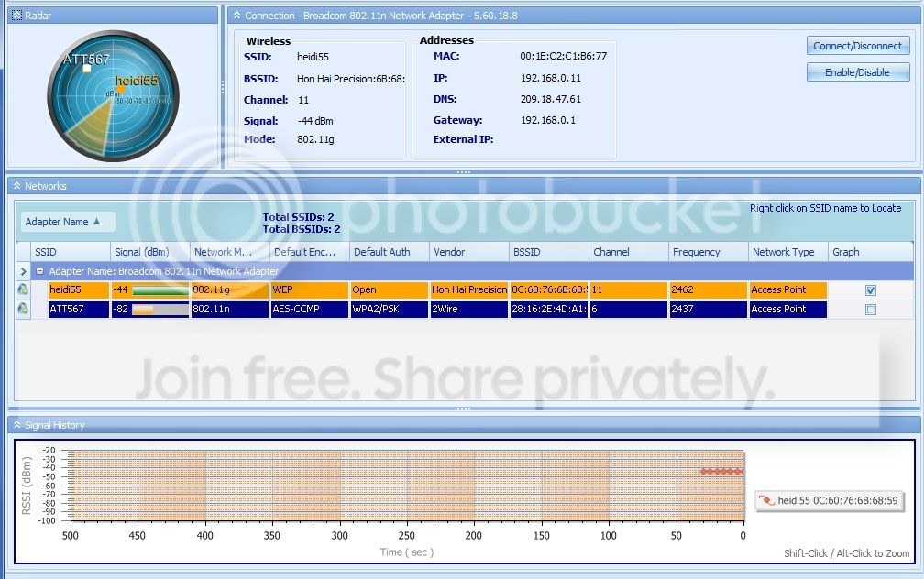Collapse the Connection panel chevron
The image size is (924, 579).
click(x=236, y=16)
